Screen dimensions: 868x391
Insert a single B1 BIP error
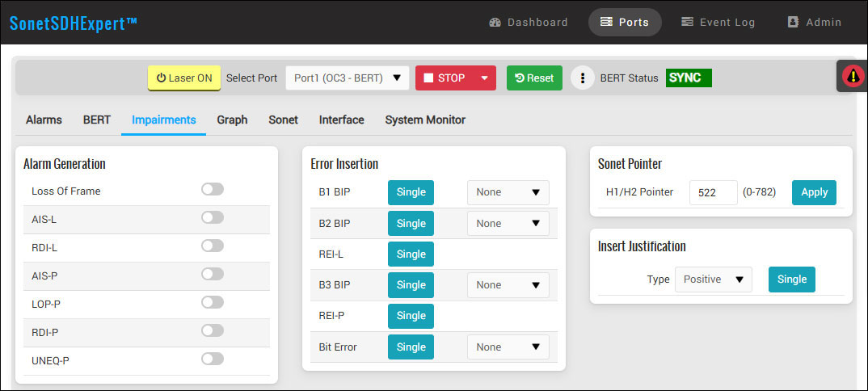[x=411, y=192]
